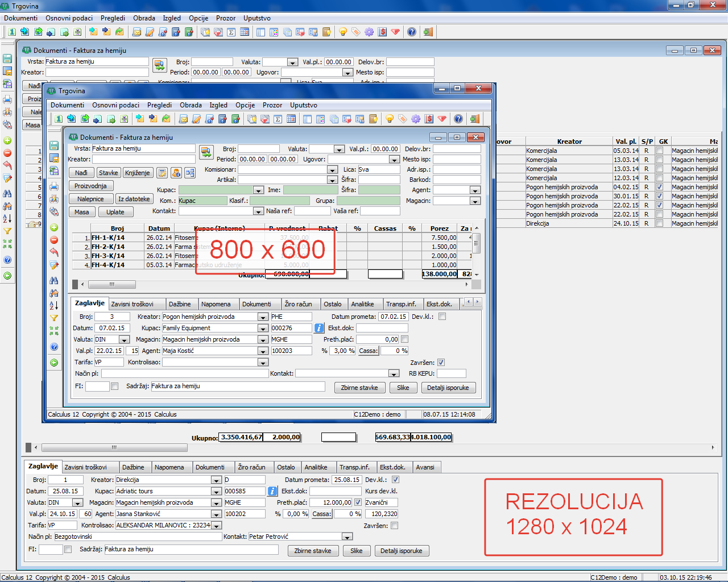
Task: Toggle the Dev.kl. checkbox in bottom panel
Action: tap(395, 480)
